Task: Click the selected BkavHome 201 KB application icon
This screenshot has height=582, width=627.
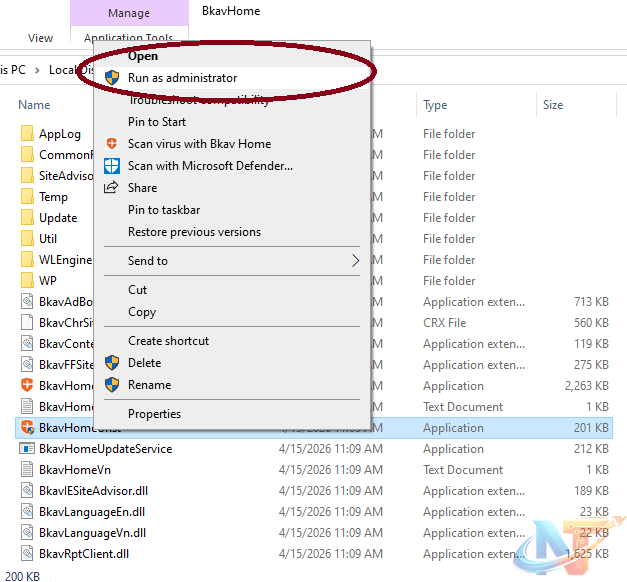Action: pos(27,427)
